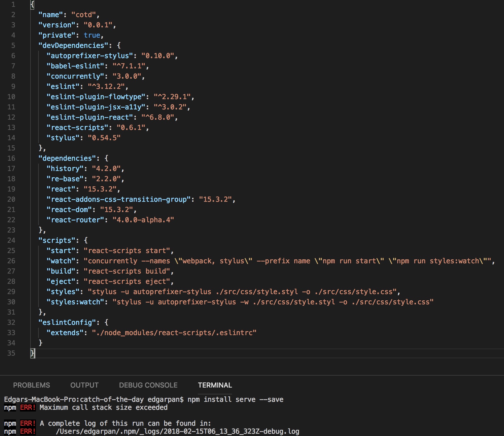Image resolution: width=504 pixels, height=436 pixels.
Task: Click the "Maximum call stack size exceeded" error text
Action: coord(103,408)
